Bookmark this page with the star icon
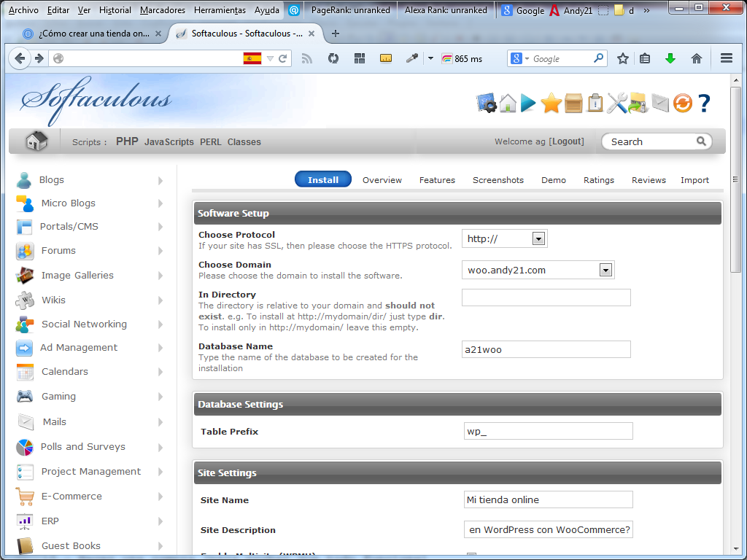 coord(623,58)
